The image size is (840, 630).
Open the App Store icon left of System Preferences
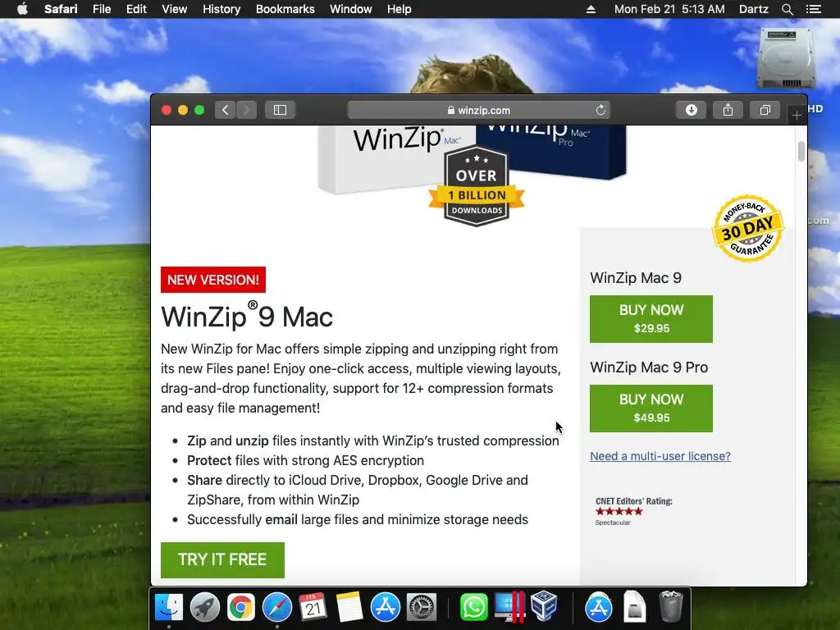[x=386, y=608]
